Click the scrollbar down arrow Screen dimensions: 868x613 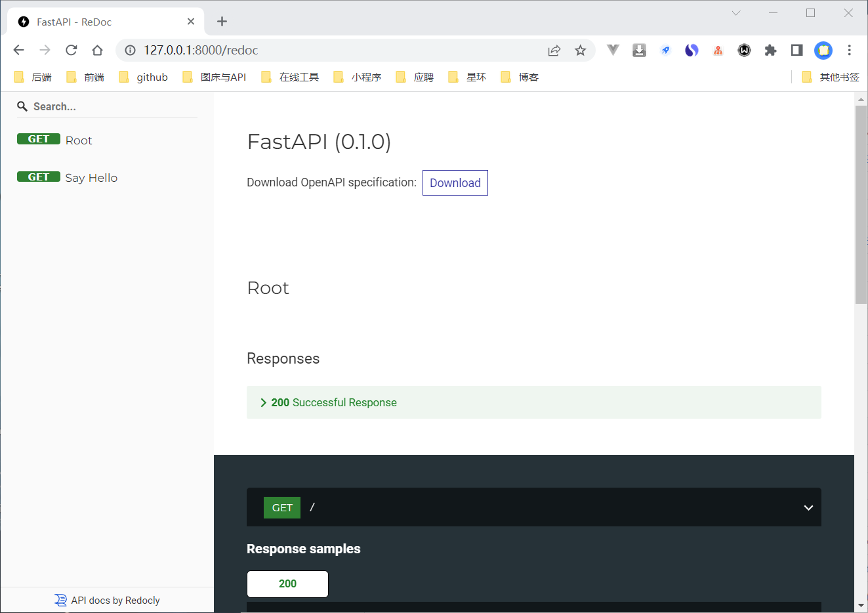coord(861,605)
